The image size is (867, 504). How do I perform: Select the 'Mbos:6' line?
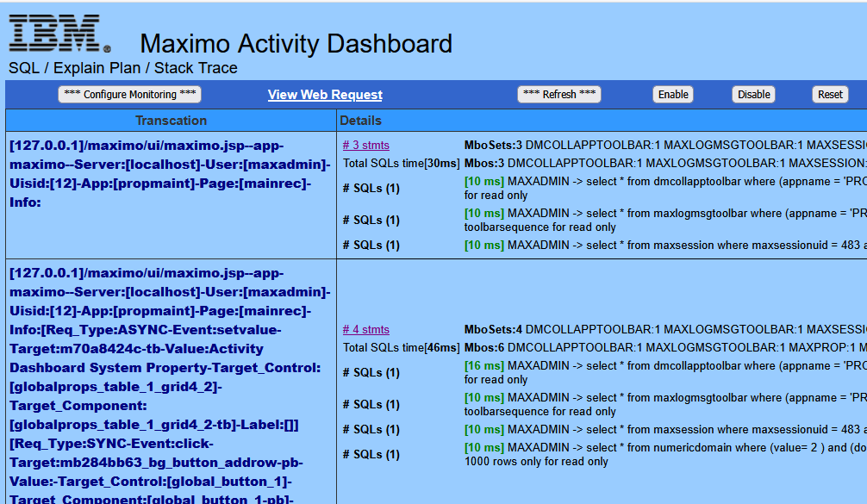coord(665,347)
